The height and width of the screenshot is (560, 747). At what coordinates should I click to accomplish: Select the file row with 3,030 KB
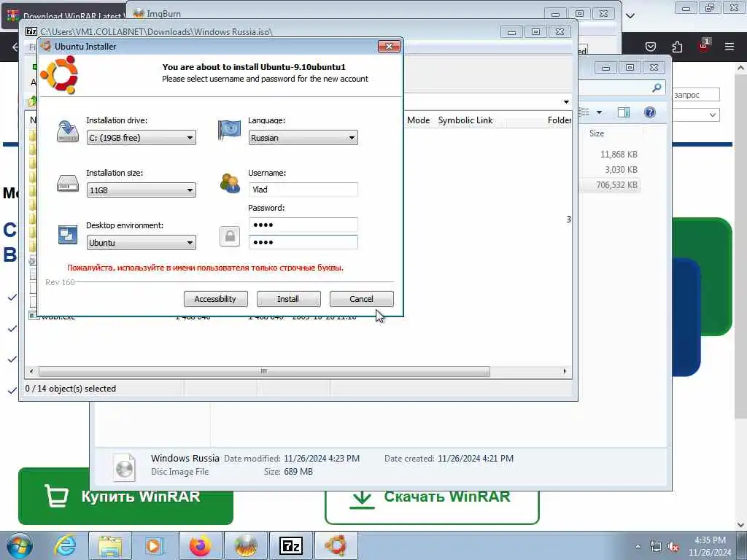pyautogui.click(x=610, y=169)
